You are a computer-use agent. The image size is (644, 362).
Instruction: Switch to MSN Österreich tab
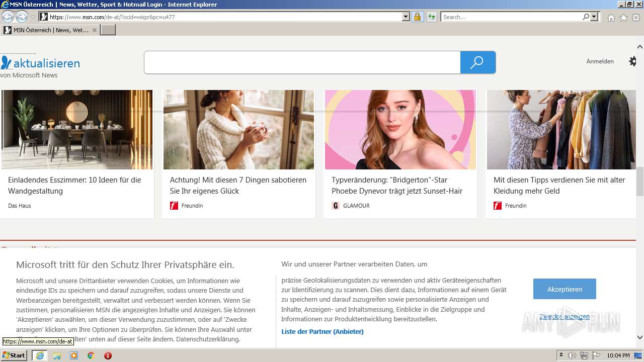pyautogui.click(x=50, y=30)
